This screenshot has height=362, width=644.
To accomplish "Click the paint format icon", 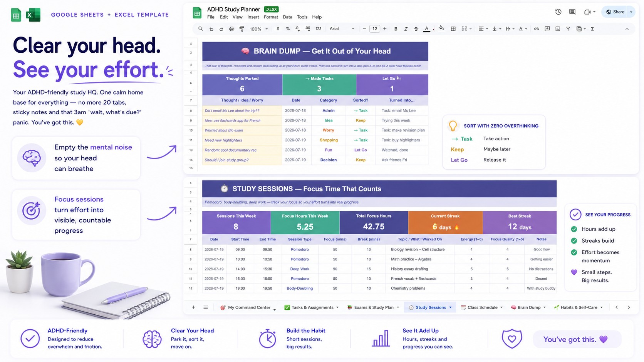I will (x=242, y=29).
